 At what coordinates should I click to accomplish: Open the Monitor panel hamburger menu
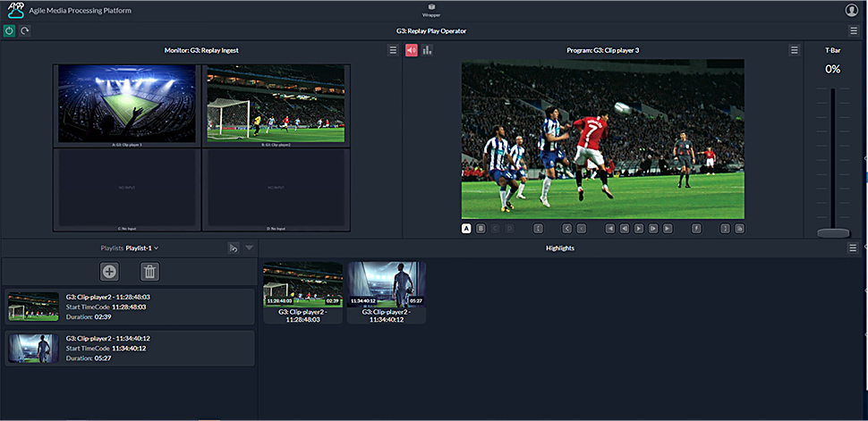click(x=393, y=50)
